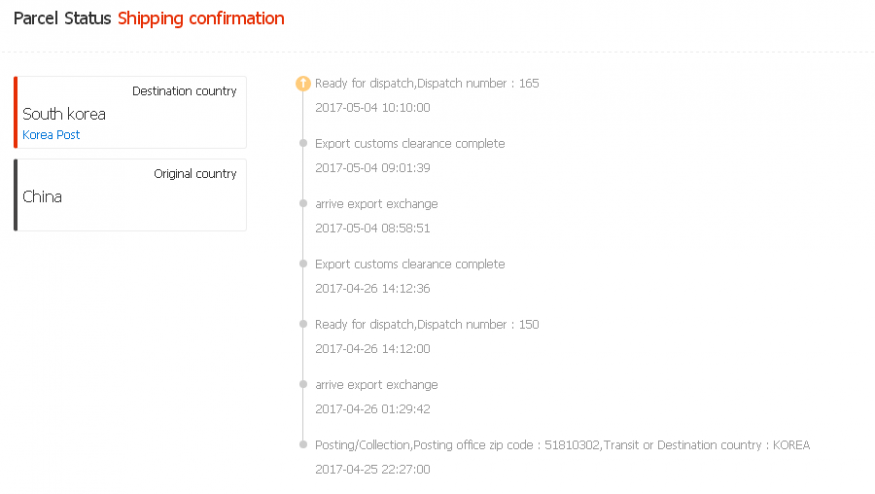Click the orange latest-status arrow icon
The width and height of the screenshot is (875, 494).
pyautogui.click(x=303, y=84)
